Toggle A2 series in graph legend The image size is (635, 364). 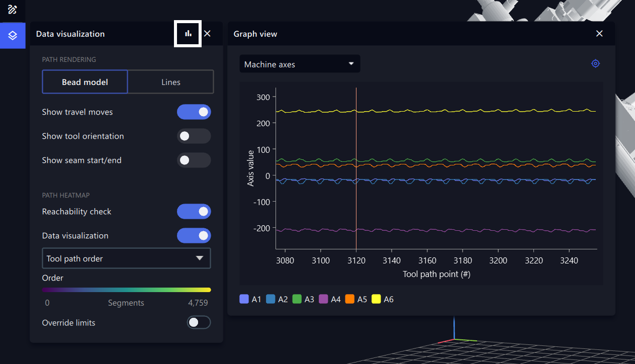[x=277, y=299]
